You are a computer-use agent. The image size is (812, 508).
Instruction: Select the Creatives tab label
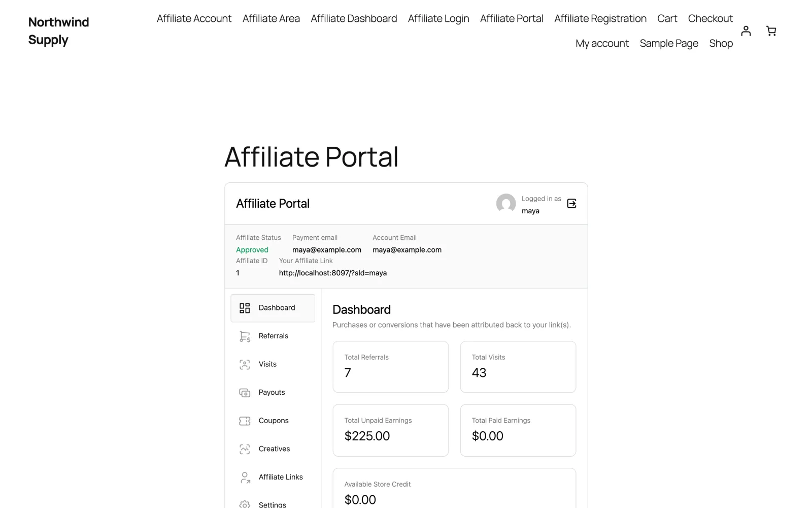click(274, 449)
